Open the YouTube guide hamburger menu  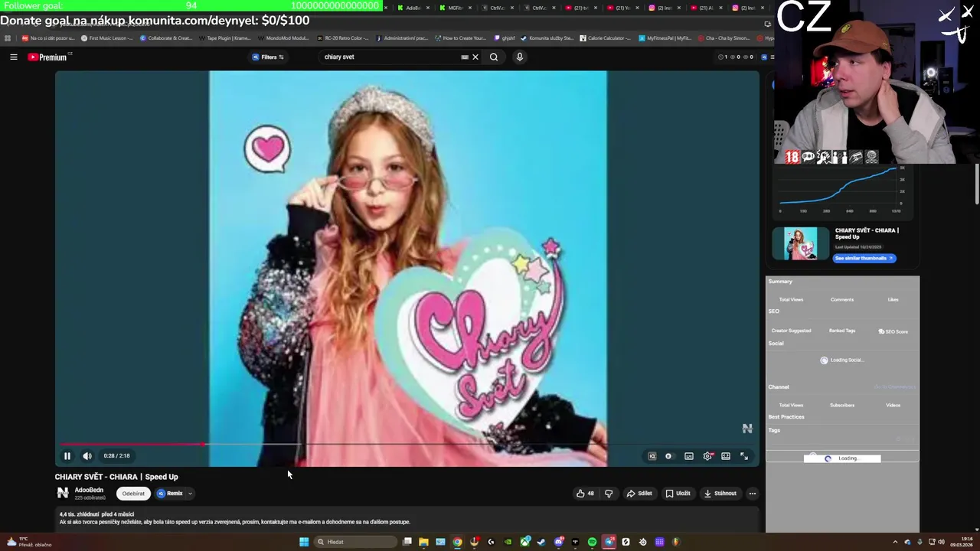click(13, 57)
